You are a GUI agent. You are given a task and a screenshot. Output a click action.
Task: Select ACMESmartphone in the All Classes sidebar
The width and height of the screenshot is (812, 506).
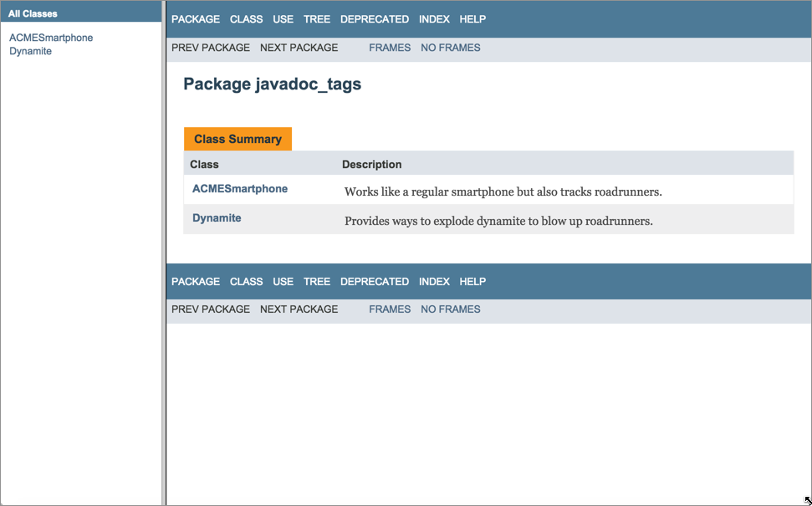click(x=51, y=38)
